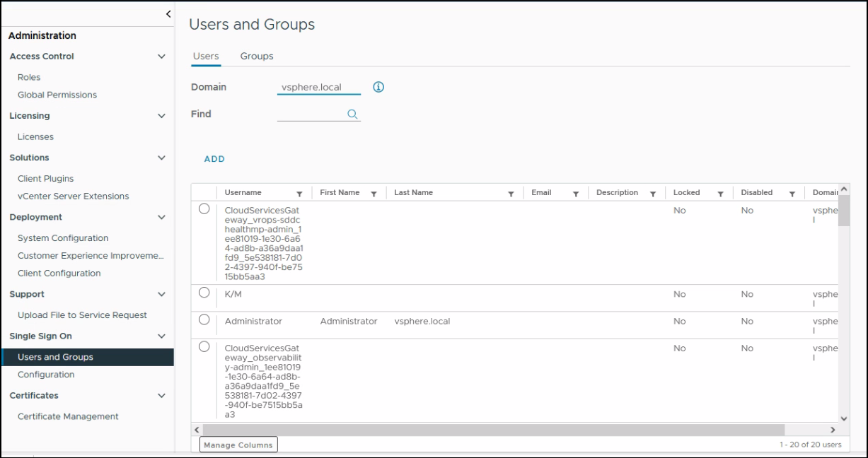Open Manage Columns
868x458 pixels.
click(238, 444)
